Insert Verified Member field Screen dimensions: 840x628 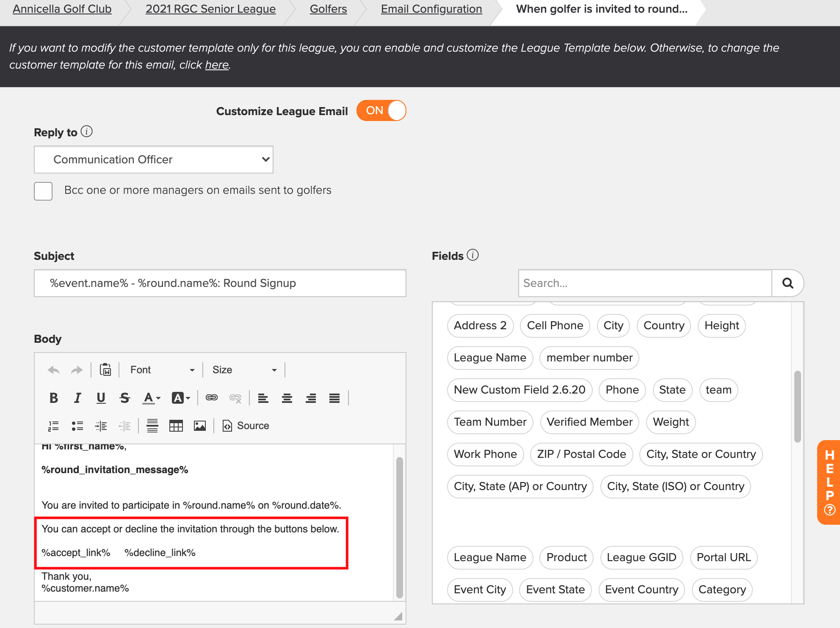pos(589,422)
